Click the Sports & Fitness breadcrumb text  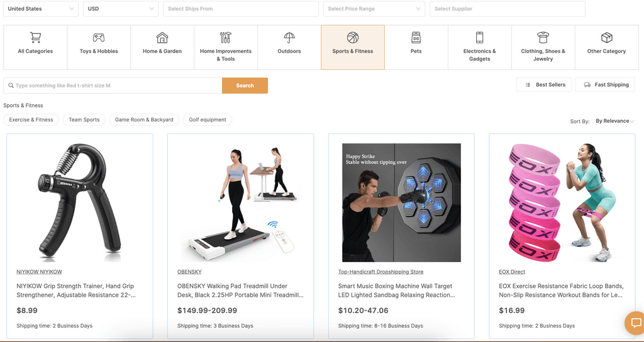(x=23, y=106)
